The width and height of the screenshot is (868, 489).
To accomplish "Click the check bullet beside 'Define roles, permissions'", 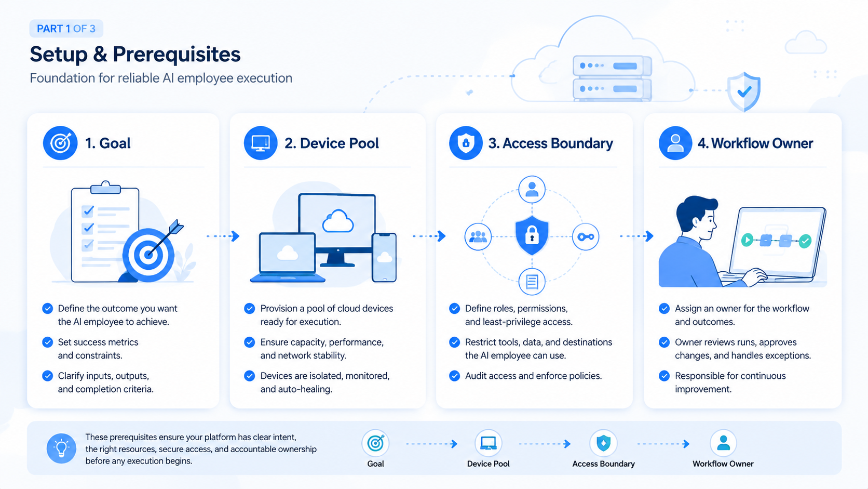I will 455,309.
